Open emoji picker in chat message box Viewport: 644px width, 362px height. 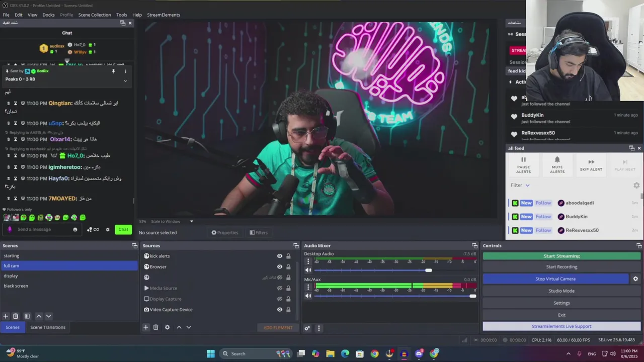click(75, 230)
